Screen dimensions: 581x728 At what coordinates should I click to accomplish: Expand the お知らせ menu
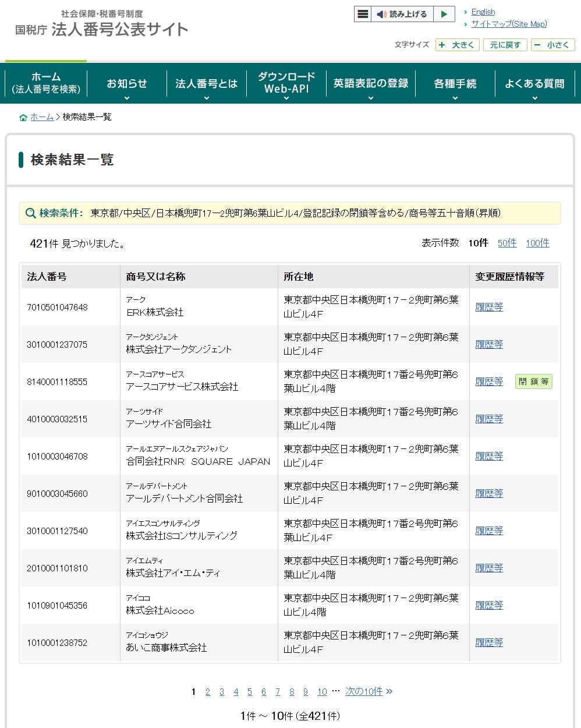[126, 84]
